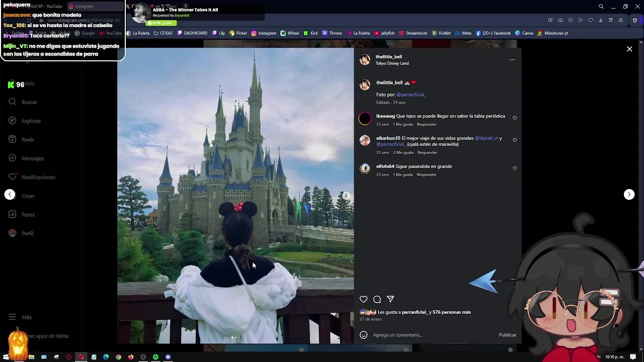Like lkawawg's comment

pyautogui.click(x=515, y=118)
